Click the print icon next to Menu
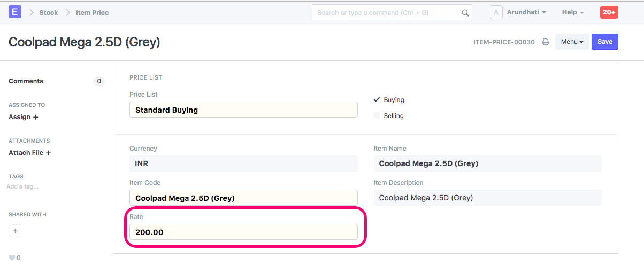644x265 pixels. (546, 42)
